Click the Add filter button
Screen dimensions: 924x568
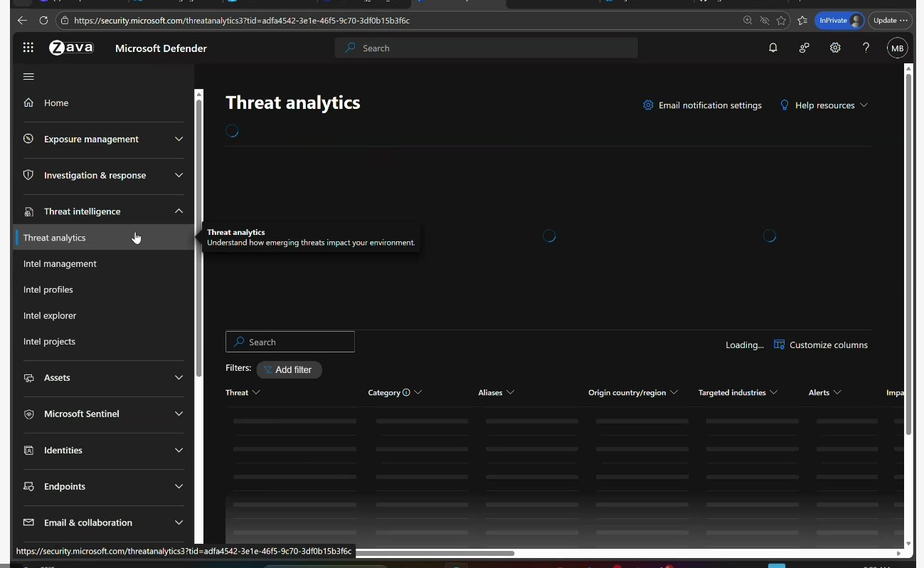click(x=289, y=369)
